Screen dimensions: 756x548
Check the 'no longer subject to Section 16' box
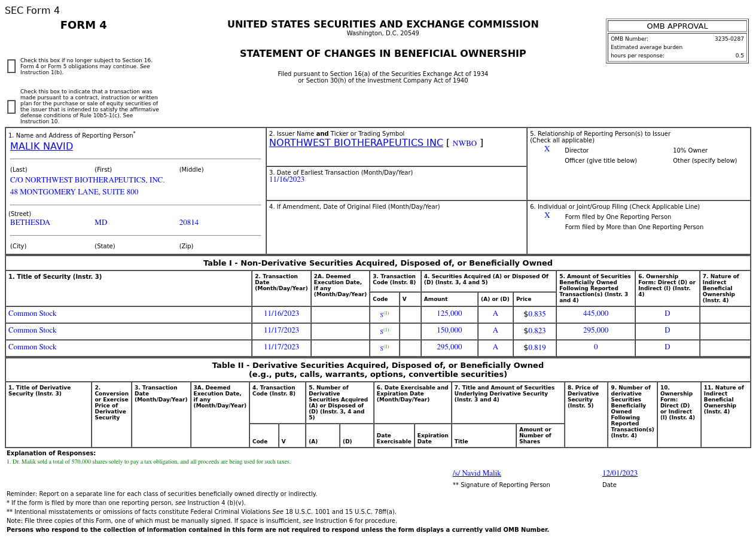11,66
